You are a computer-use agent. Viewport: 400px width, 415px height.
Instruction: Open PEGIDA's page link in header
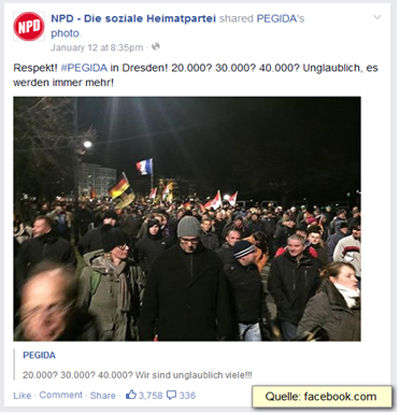[280, 19]
